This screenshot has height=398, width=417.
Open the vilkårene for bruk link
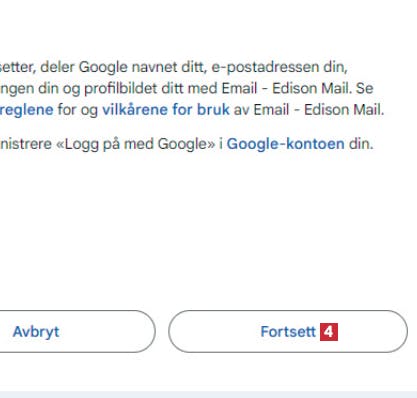166,110
